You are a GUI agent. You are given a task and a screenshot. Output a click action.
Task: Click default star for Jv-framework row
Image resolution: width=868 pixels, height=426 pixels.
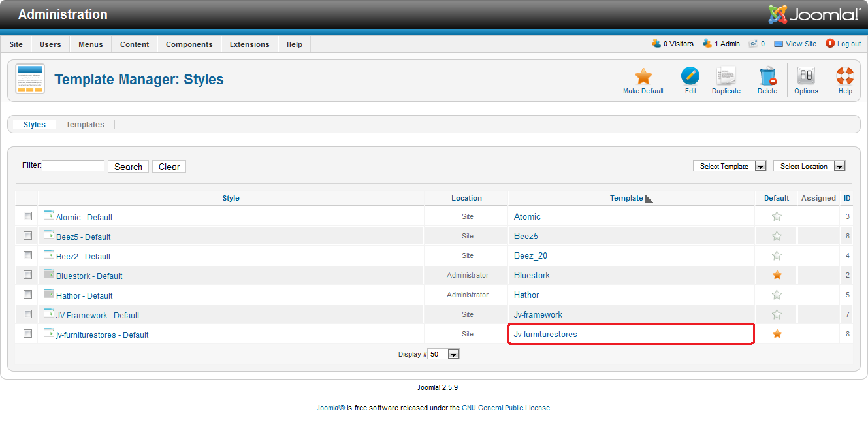pyautogui.click(x=777, y=314)
